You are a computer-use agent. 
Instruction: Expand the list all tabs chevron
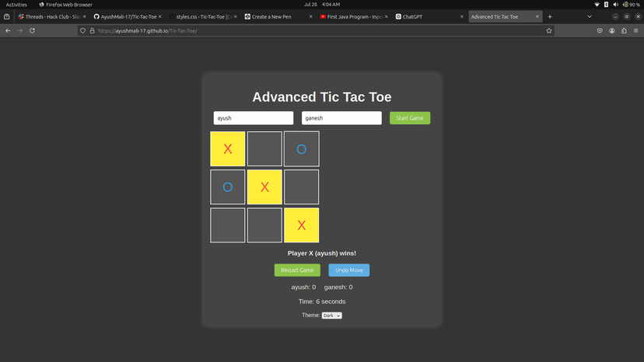coord(590,17)
